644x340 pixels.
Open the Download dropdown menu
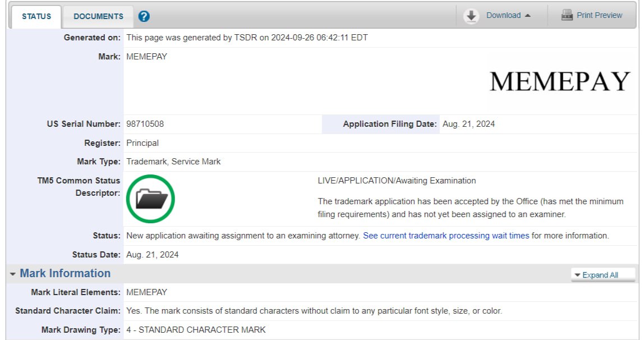pyautogui.click(x=508, y=15)
